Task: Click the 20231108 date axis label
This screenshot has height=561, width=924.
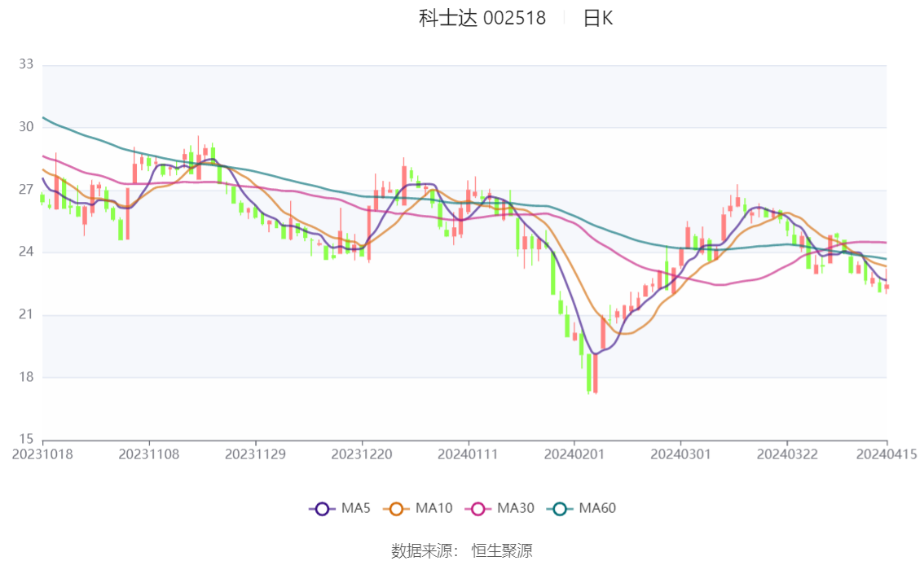Action: pyautogui.click(x=149, y=454)
